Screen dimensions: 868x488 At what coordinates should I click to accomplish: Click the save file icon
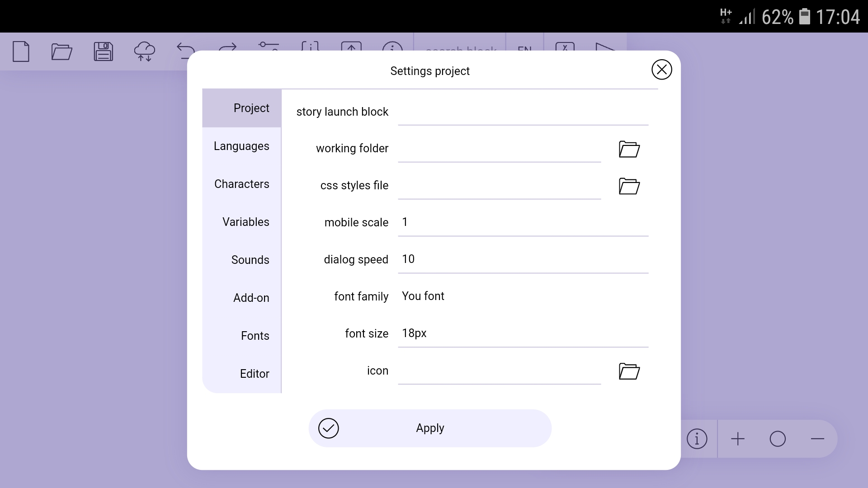pyautogui.click(x=103, y=51)
